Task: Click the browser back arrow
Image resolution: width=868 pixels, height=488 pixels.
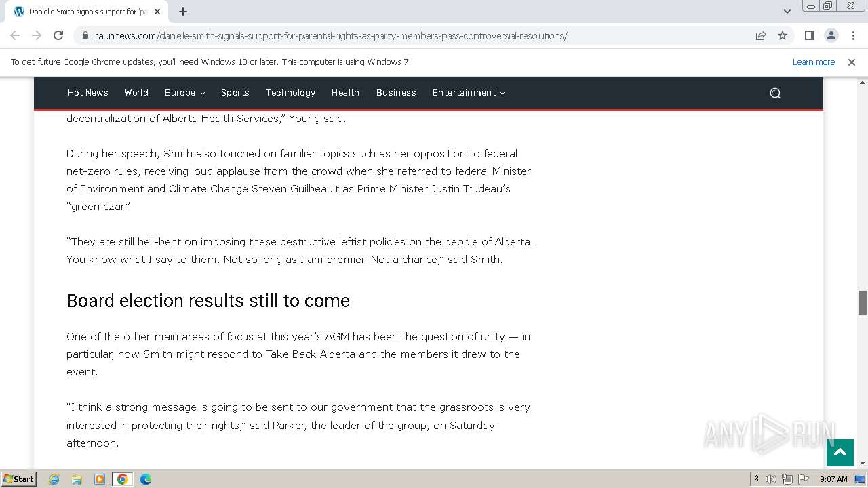Action: [x=15, y=35]
